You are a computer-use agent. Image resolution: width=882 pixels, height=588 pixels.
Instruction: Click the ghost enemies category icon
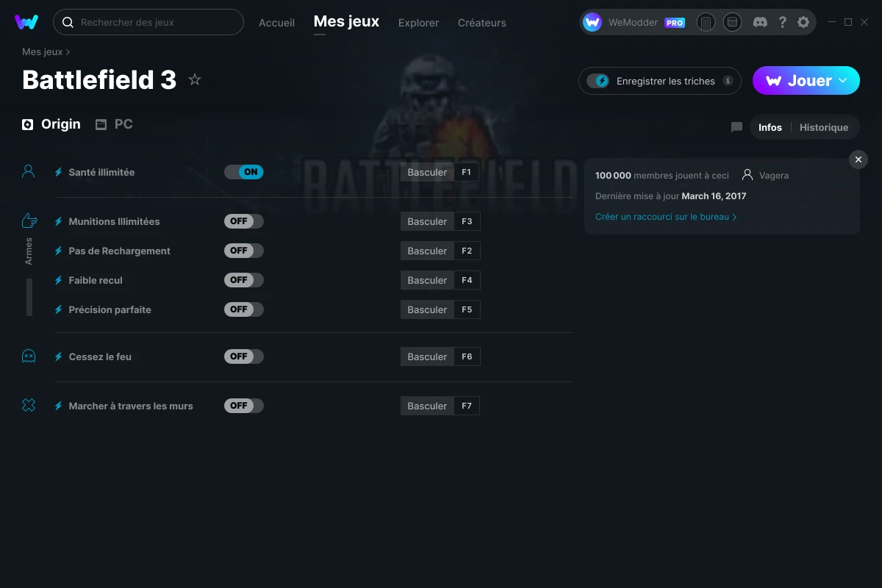click(29, 356)
